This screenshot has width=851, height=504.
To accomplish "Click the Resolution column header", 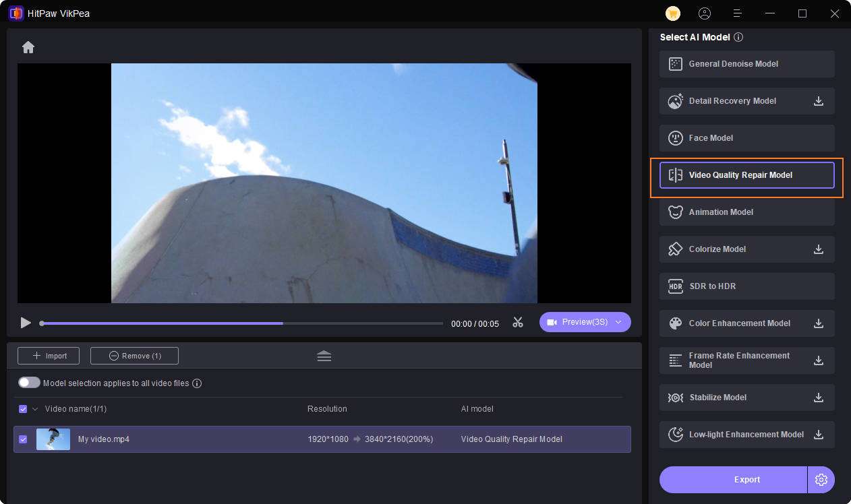I will point(327,409).
